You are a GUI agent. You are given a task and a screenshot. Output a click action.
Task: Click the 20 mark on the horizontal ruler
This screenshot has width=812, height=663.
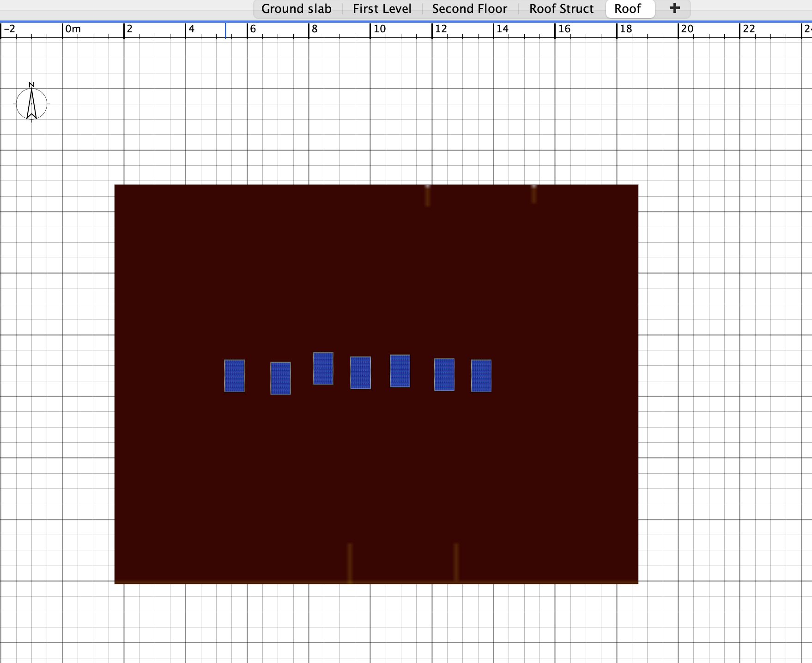[687, 29]
